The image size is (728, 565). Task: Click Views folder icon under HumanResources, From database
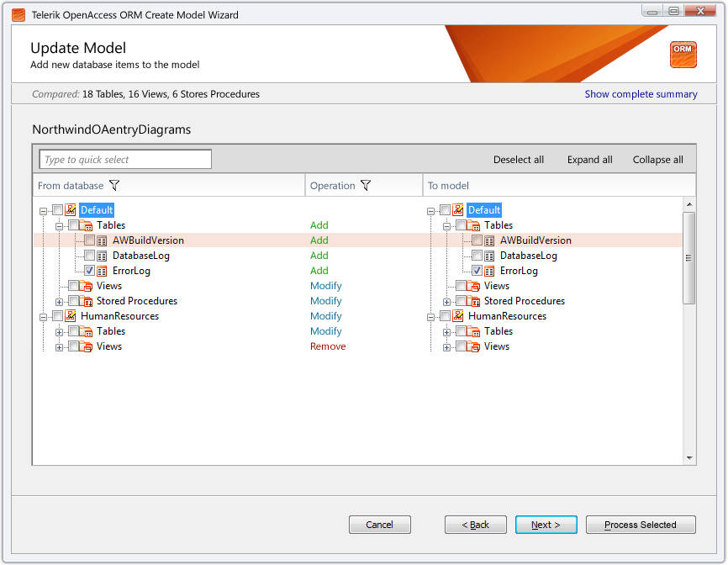[x=86, y=346]
